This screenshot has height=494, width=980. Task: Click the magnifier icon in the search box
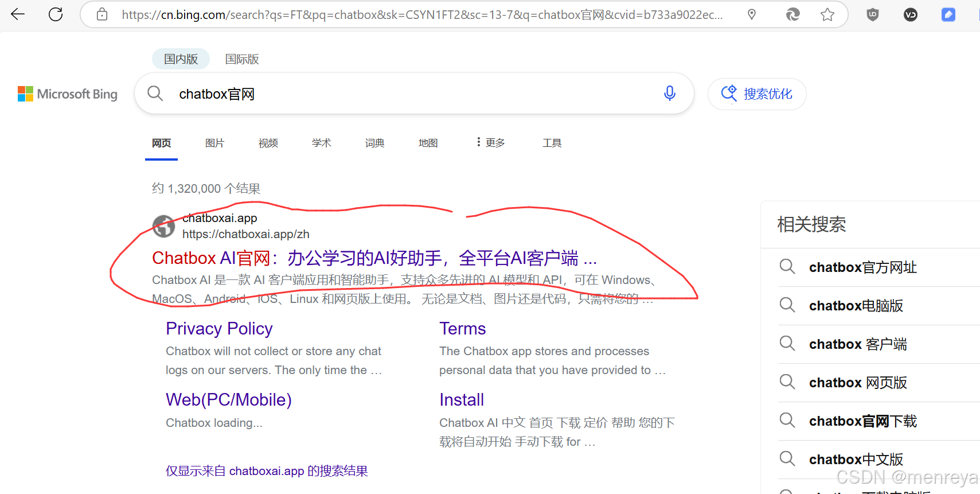155,94
